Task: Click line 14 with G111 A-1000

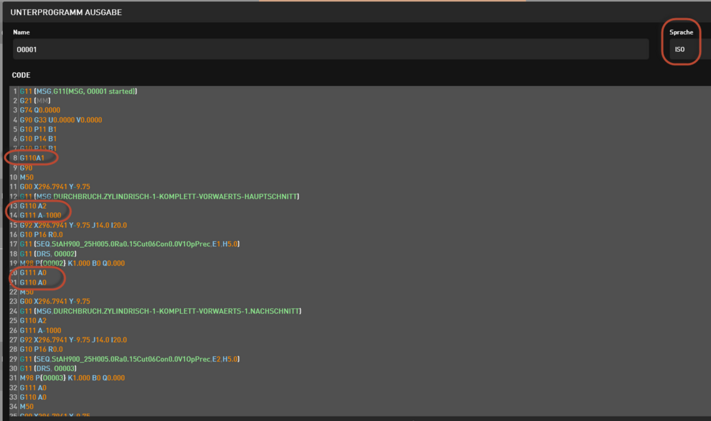Action: [x=40, y=215]
